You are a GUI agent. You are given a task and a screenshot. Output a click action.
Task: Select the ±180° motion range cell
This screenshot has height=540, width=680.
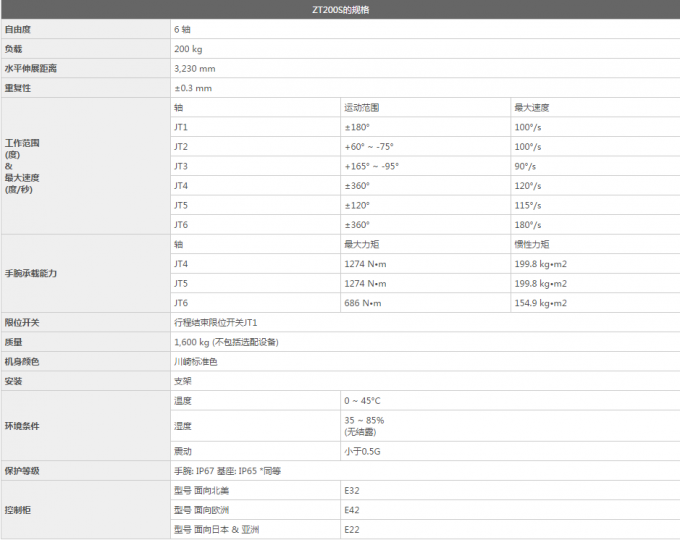click(357, 127)
